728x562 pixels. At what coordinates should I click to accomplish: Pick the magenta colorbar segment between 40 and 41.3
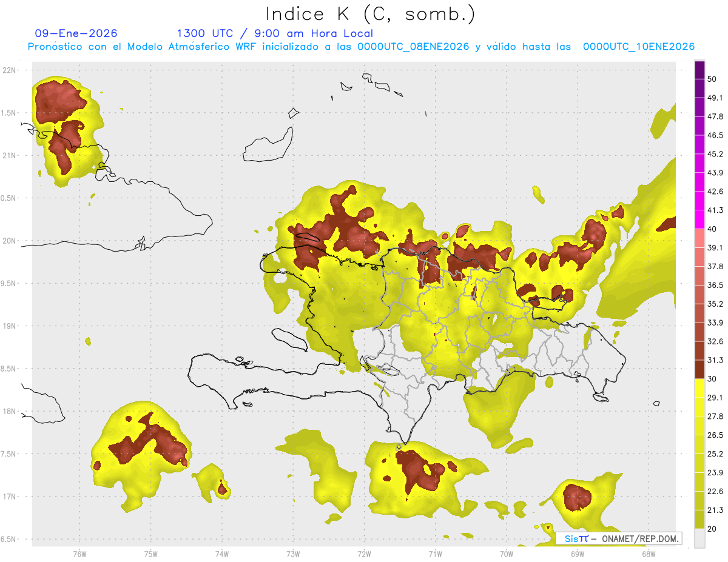pyautogui.click(x=699, y=219)
